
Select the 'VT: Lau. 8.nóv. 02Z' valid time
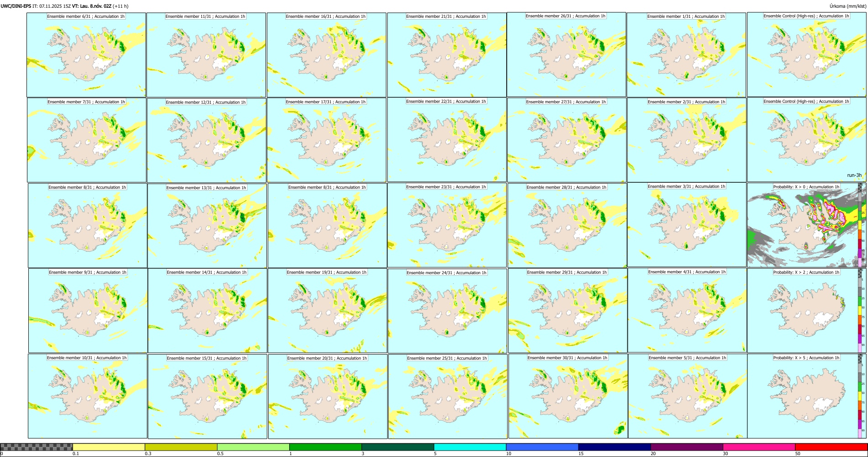[x=91, y=6]
